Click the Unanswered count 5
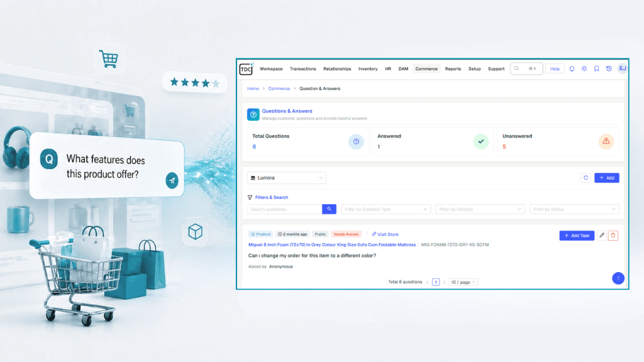The height and width of the screenshot is (362, 644). (x=504, y=147)
